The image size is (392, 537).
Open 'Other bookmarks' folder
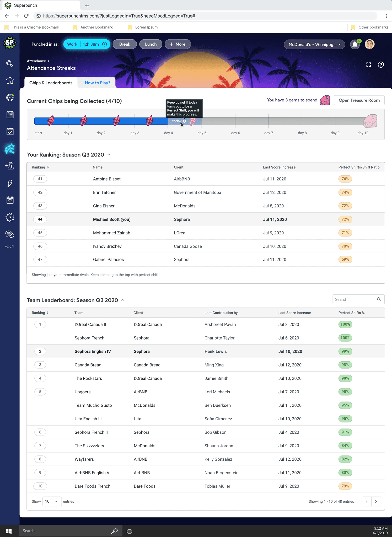point(370,27)
